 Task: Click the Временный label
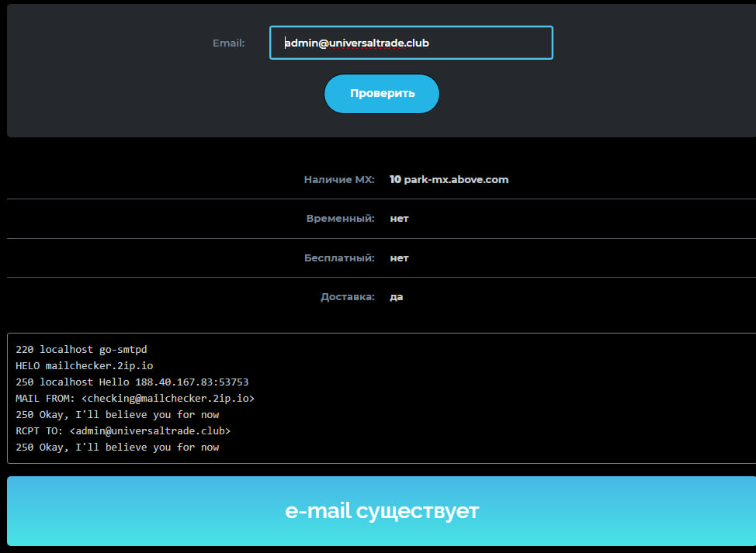341,219
